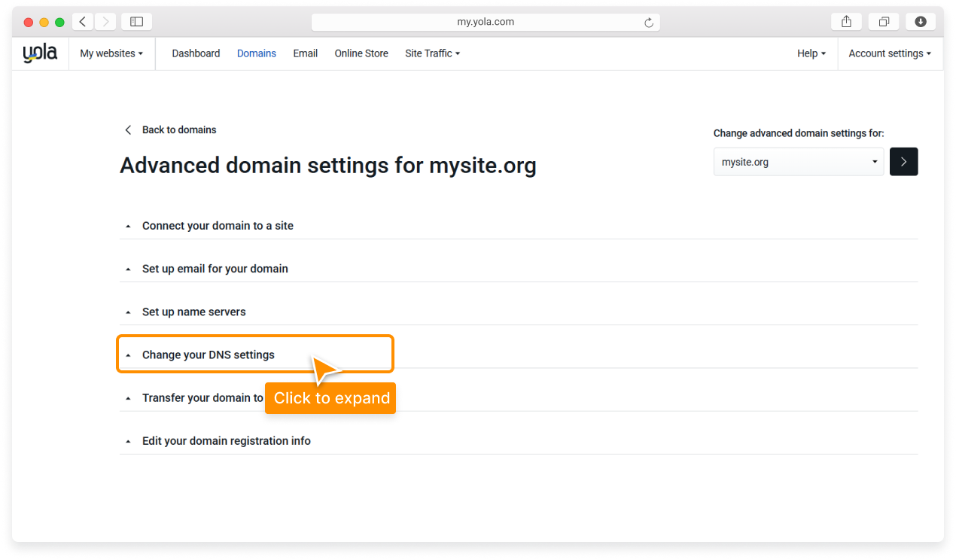Open the browser share icon
Image resolution: width=956 pixels, height=560 pixels.
pyautogui.click(x=846, y=21)
